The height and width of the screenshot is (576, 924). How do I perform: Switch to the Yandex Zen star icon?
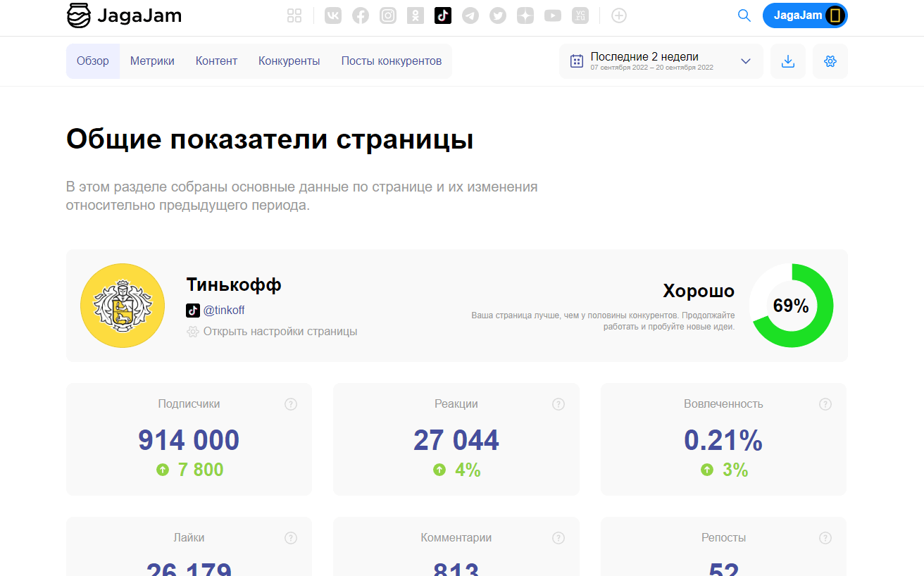pyautogui.click(x=525, y=15)
